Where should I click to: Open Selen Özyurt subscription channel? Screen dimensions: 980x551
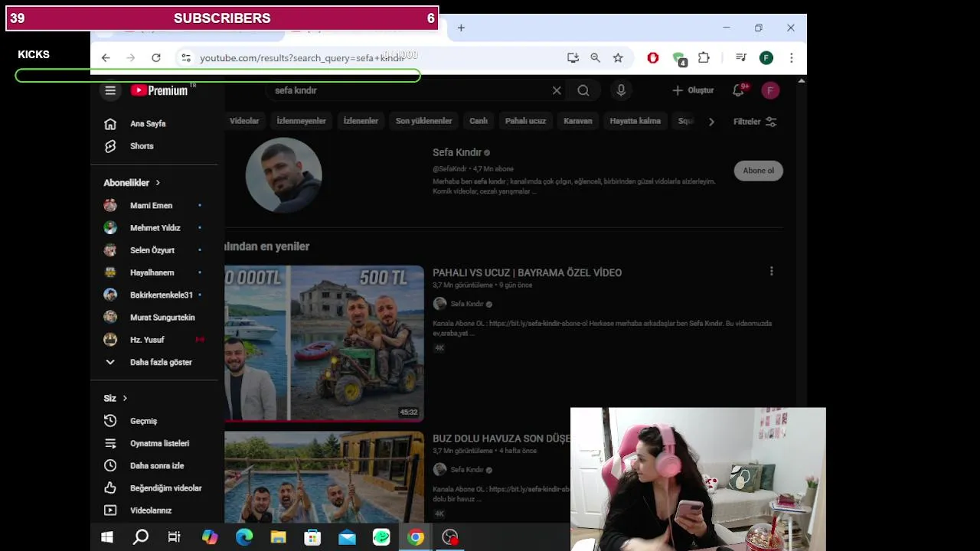pos(154,250)
